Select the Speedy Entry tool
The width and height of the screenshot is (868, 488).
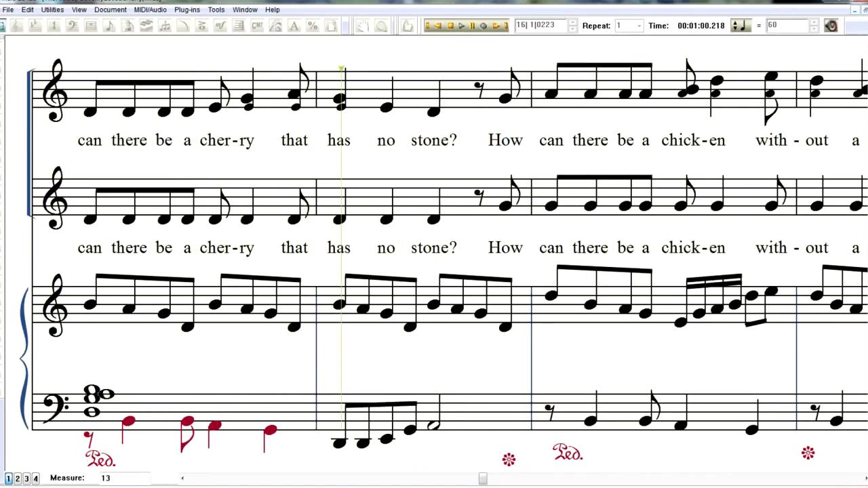(x=127, y=26)
